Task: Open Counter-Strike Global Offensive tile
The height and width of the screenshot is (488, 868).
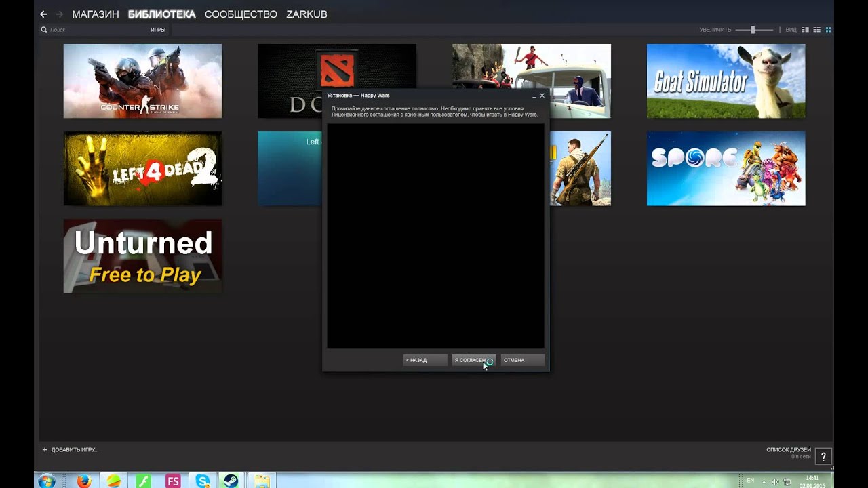Action: click(142, 81)
